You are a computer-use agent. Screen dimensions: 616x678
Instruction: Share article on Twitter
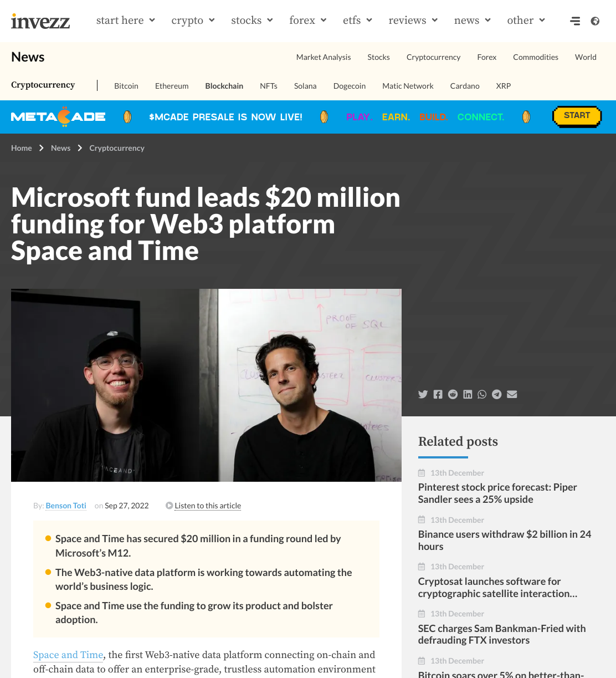click(x=423, y=394)
